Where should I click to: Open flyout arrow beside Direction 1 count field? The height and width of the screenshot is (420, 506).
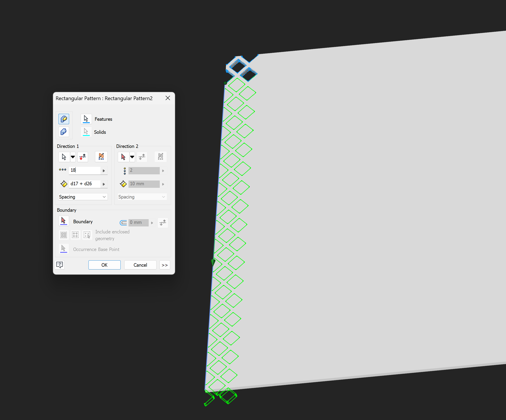click(104, 171)
